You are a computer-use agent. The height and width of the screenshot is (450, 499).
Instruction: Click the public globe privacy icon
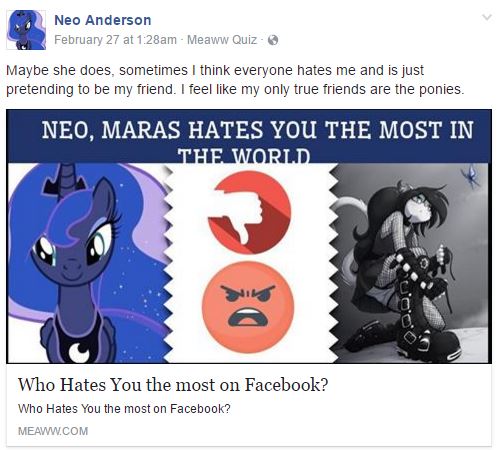click(x=273, y=40)
